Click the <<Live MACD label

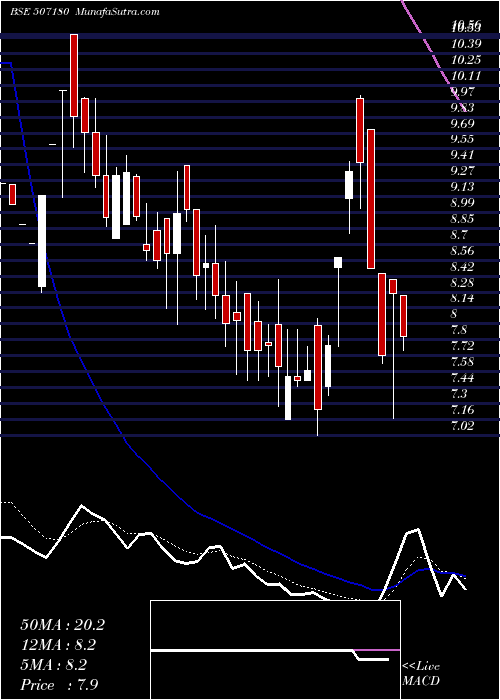click(x=421, y=674)
